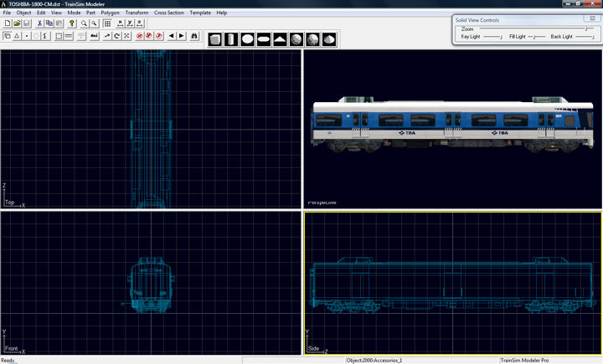Click the left arrow previous icon

(x=171, y=36)
